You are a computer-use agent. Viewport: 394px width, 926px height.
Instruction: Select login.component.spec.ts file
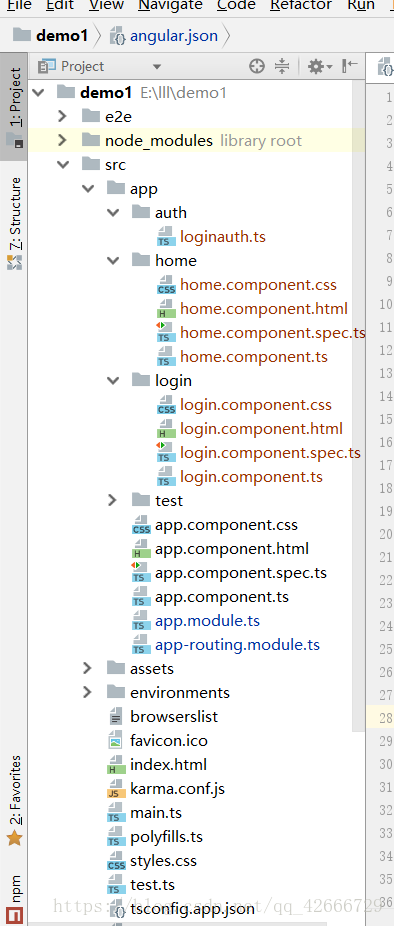(x=271, y=453)
